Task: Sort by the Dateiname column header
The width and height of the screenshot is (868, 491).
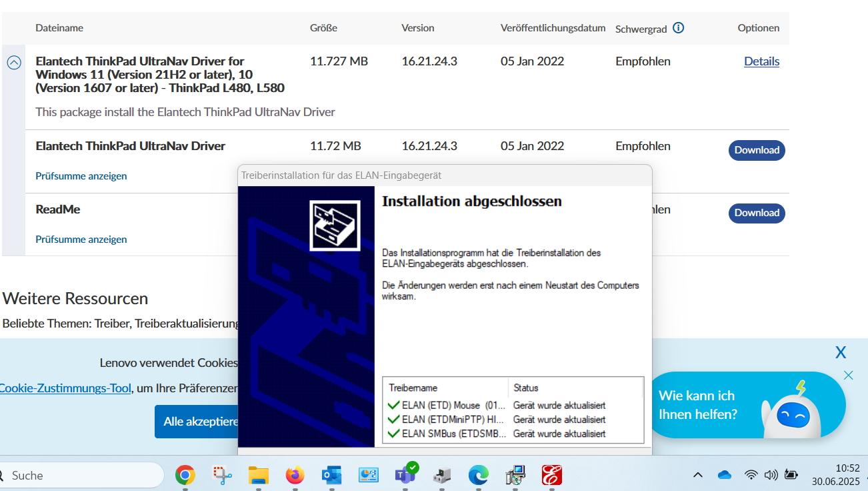Action: 59,28
